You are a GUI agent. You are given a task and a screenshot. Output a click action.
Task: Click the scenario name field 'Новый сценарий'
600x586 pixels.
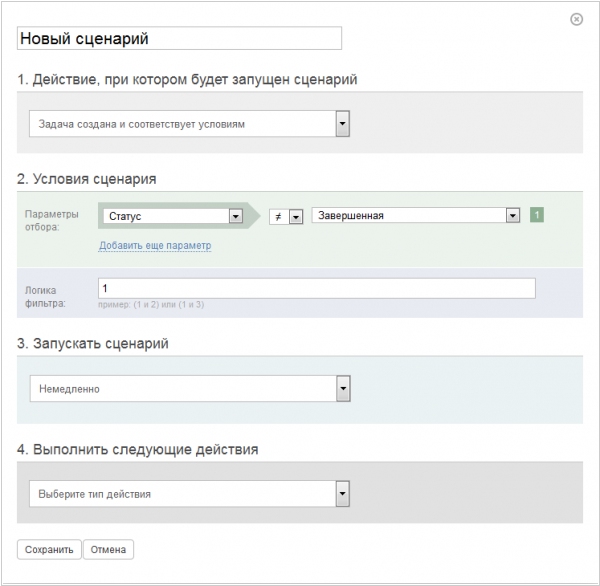pyautogui.click(x=179, y=38)
